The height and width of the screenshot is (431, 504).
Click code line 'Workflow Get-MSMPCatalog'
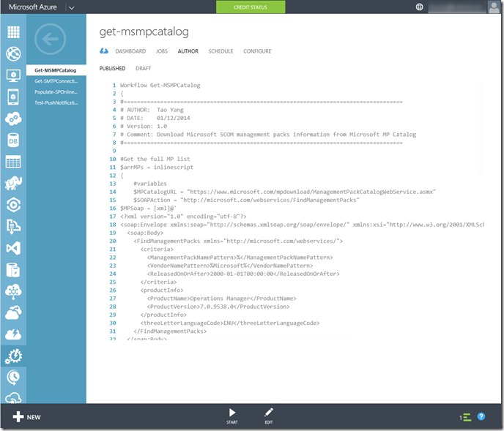(x=160, y=85)
